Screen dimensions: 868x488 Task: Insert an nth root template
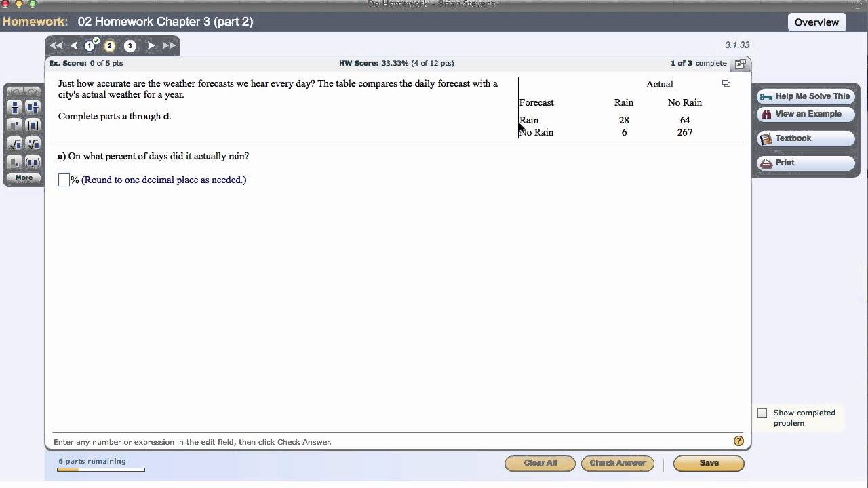tap(33, 144)
